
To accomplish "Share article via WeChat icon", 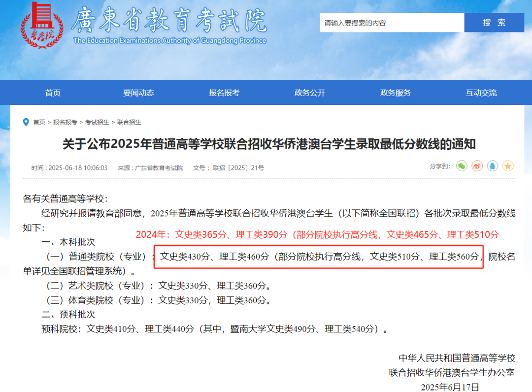I will [462, 166].
